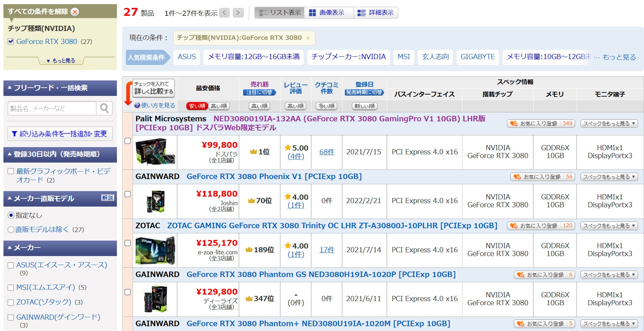Check the GAINWARD maker checkbox
This screenshot has height=331, width=644.
tap(11, 317)
